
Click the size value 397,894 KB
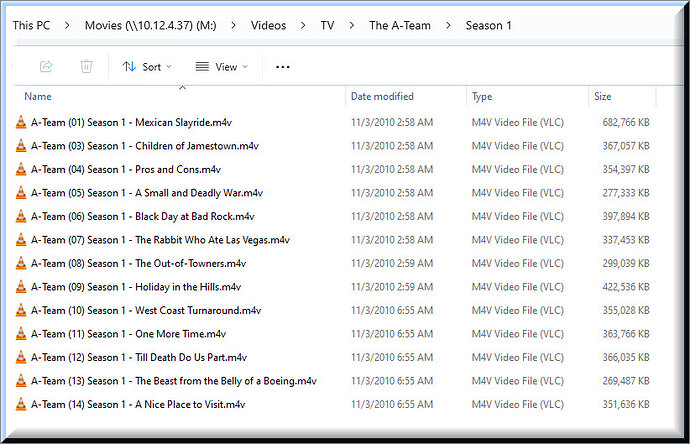click(x=626, y=216)
